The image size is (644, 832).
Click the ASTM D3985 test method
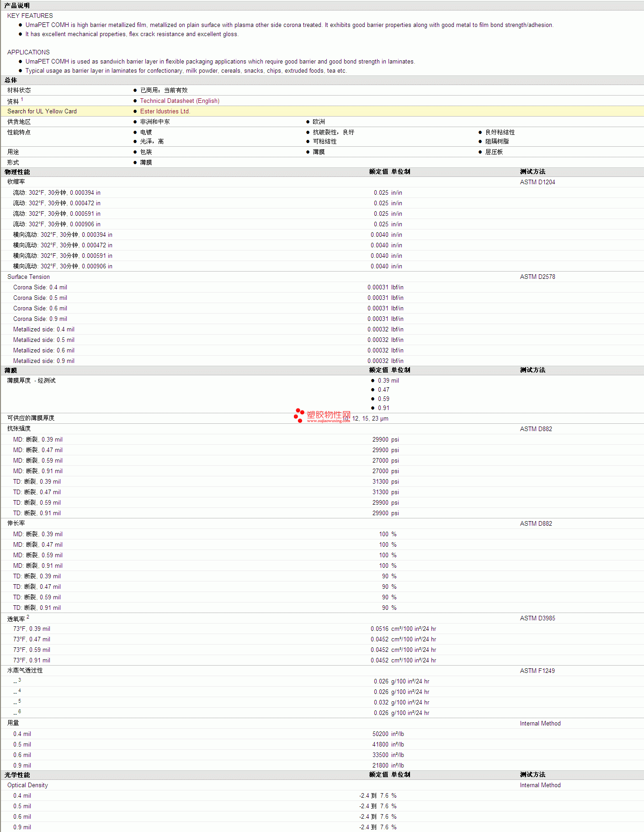[x=538, y=619]
